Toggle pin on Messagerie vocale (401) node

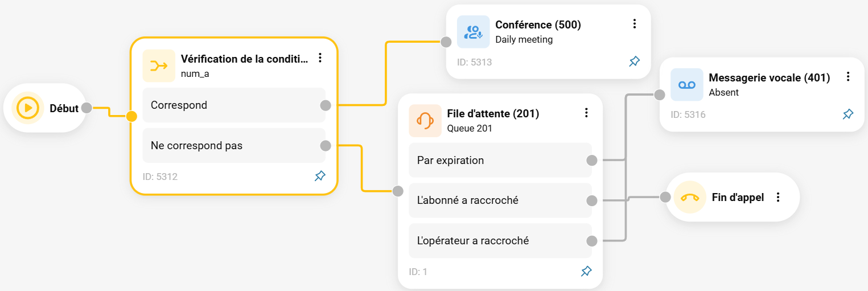coord(848,114)
